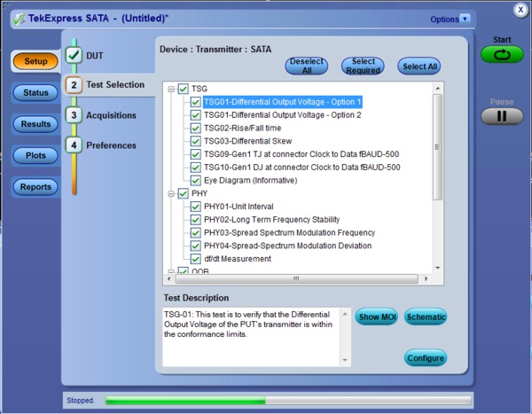Viewport: 532px width, 414px height.
Task: Select the Test Selection step
Action: [115, 84]
